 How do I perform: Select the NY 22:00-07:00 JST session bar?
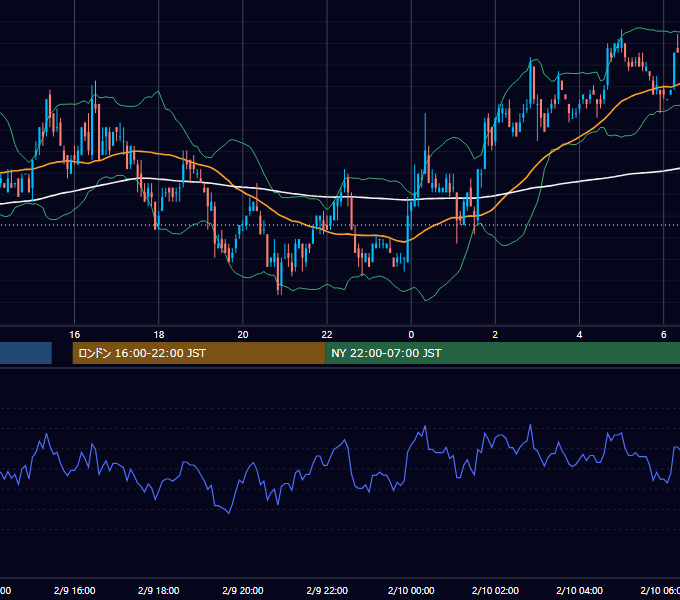point(503,353)
